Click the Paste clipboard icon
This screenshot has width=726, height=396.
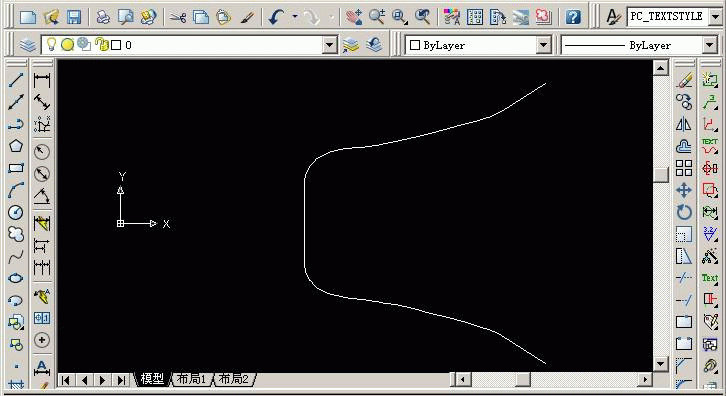tap(223, 17)
